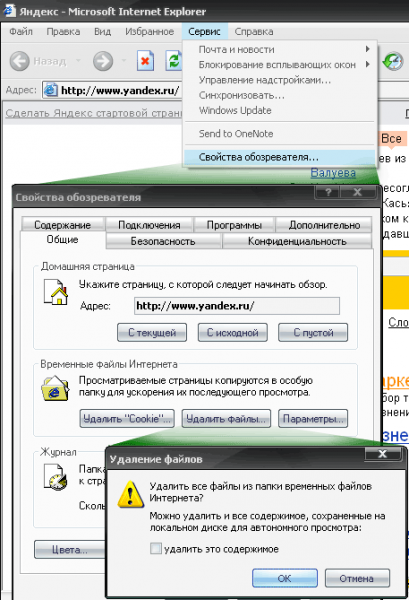This screenshot has height=600, width=409.
Task: Click the temporary files folder icon
Action: pos(55,388)
